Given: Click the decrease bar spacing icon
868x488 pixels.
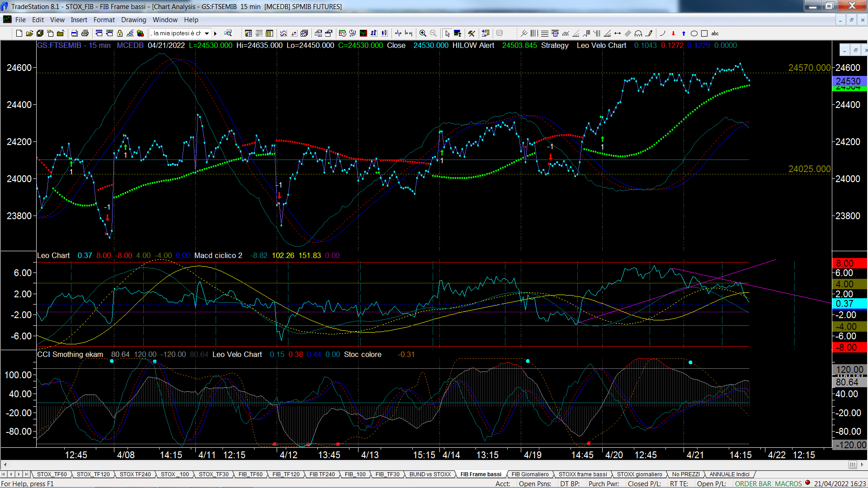Looking at the screenshot, I should 398,33.
